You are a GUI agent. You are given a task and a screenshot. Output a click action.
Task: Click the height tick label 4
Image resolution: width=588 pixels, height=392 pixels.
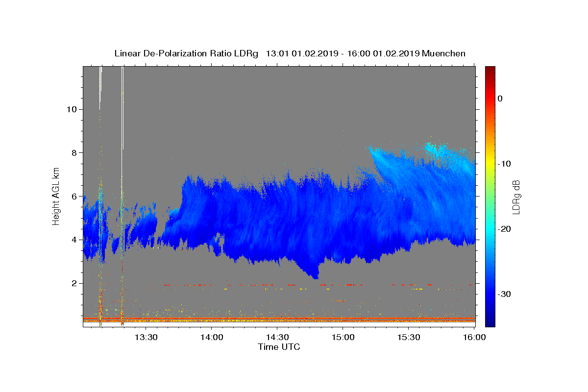[74, 240]
